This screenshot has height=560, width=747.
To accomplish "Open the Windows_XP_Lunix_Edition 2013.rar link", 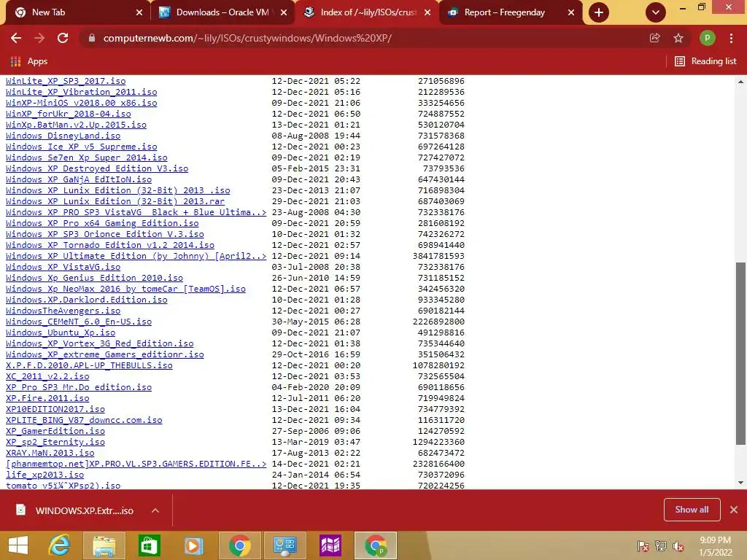I will click(115, 201).
